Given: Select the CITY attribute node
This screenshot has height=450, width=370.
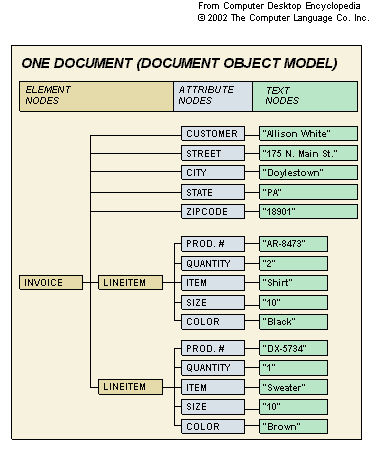Looking at the screenshot, I should click(x=213, y=173).
